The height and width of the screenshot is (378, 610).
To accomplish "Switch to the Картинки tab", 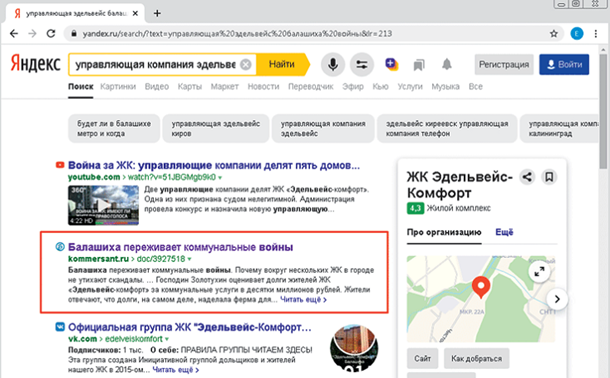I will click(118, 87).
